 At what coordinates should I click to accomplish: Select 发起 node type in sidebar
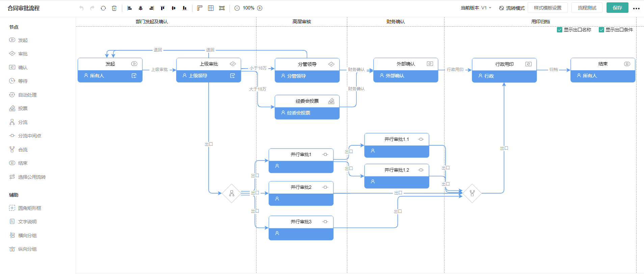tap(19, 40)
